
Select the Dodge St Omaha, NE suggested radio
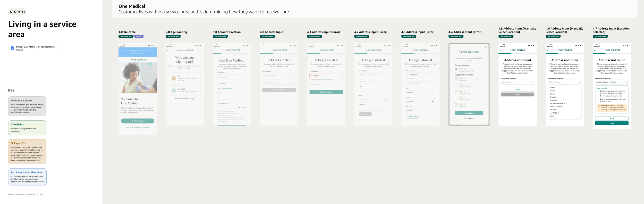tap(456, 79)
